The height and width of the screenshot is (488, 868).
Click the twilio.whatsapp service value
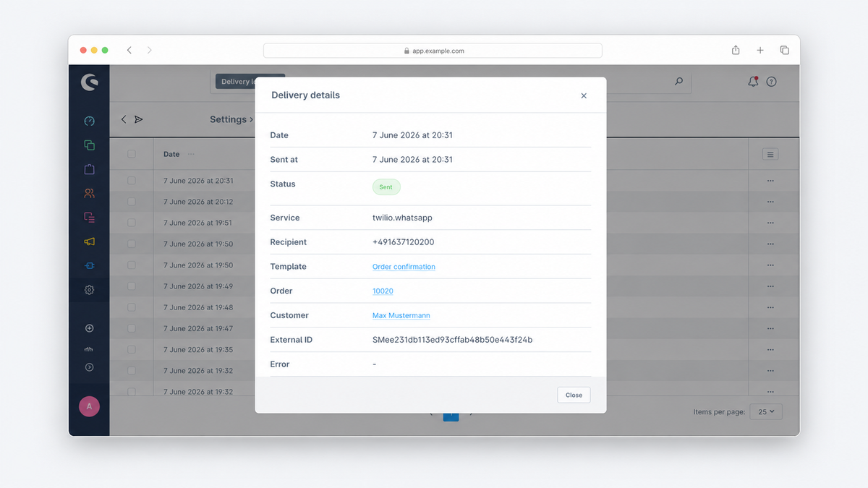(x=402, y=218)
